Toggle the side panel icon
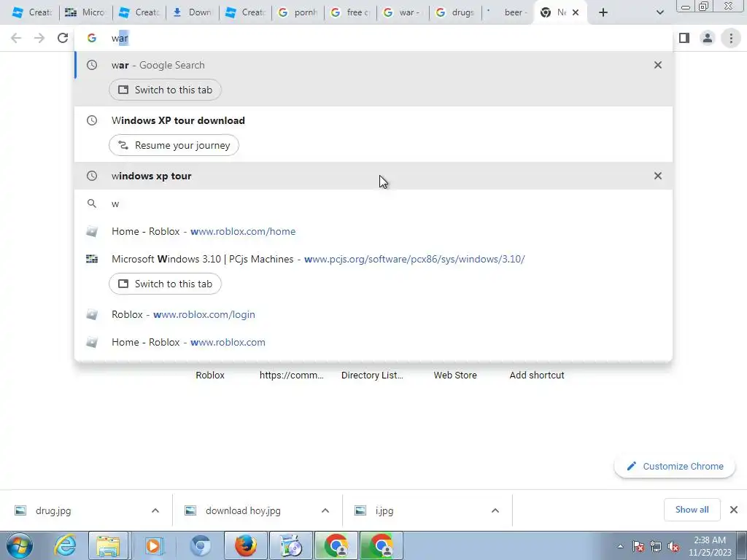Image resolution: width=747 pixels, height=560 pixels. [x=684, y=38]
